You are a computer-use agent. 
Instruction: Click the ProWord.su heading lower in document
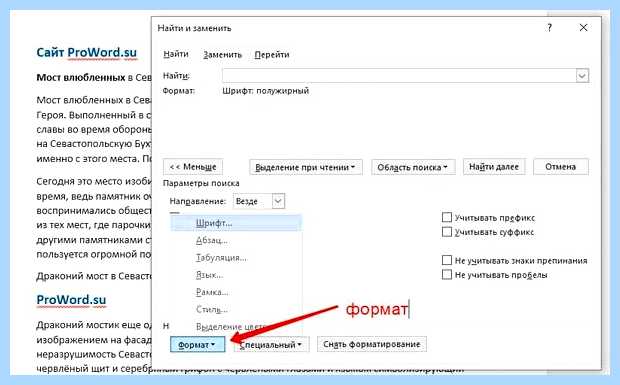point(71,300)
